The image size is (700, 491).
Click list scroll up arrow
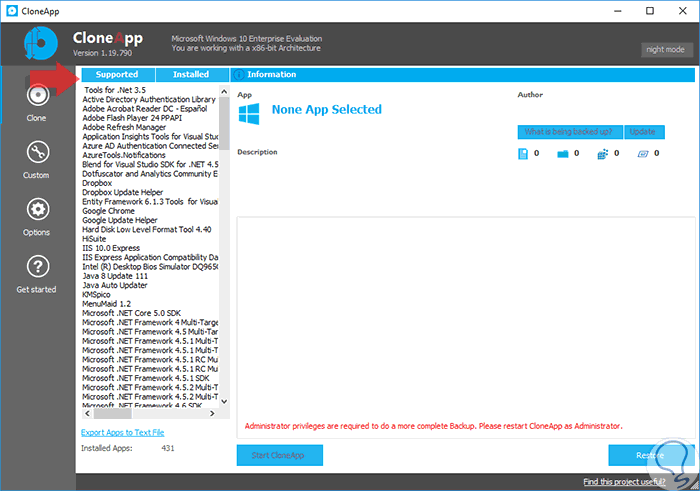(x=224, y=92)
